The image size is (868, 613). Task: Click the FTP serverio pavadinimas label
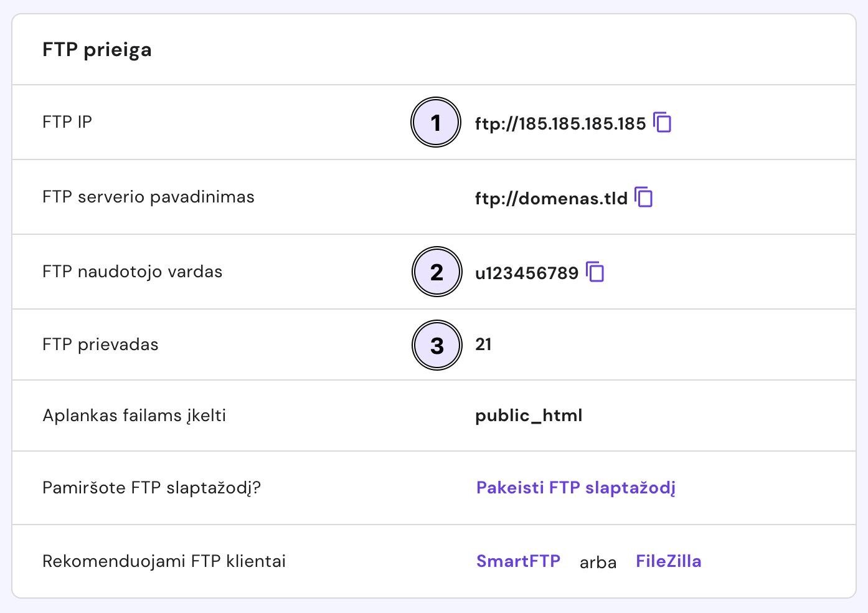coord(148,197)
